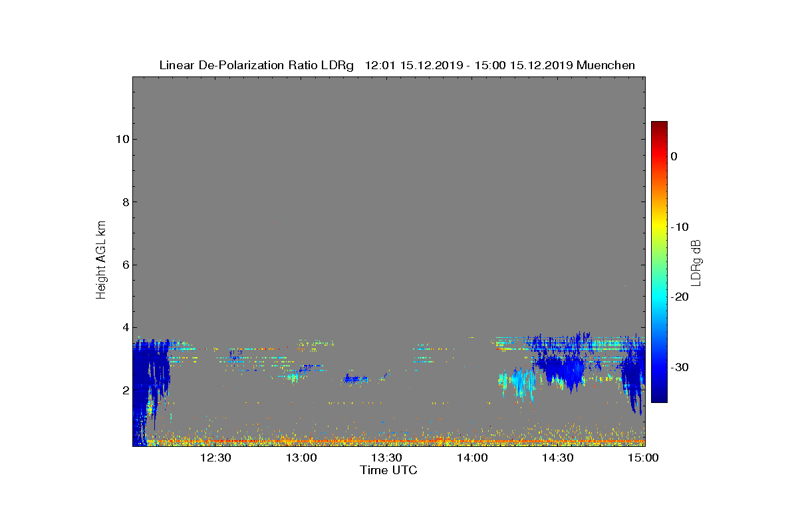
Task: Click the 'Height AGL km' axis label
Action: (x=101, y=260)
